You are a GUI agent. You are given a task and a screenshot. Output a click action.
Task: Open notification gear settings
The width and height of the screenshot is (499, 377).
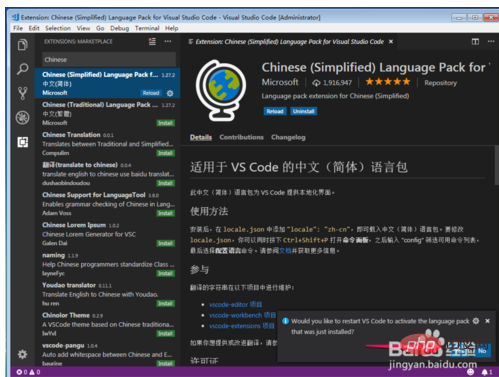[476, 321]
